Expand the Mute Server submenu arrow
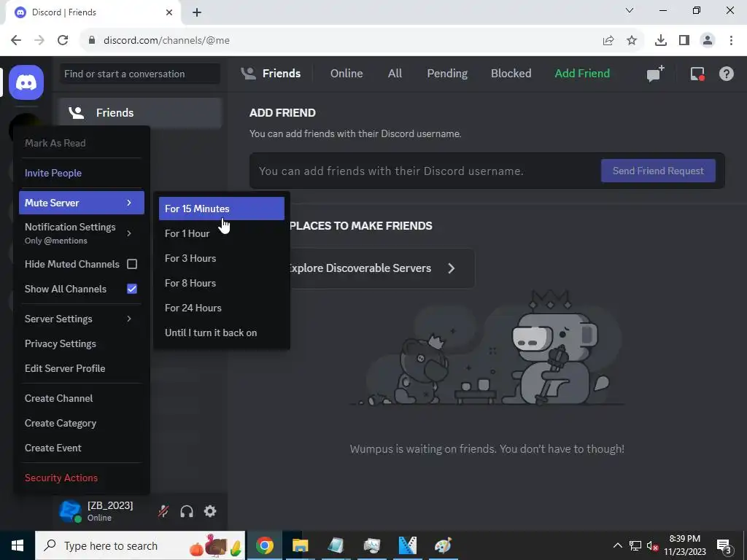 (129, 203)
